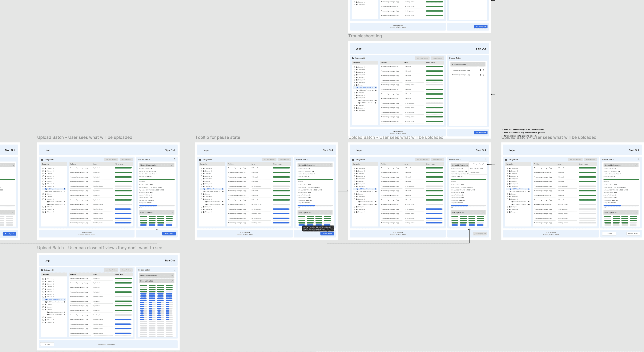
Task: Click 50% blue completion bar in Tooltip frame
Action: click(306, 206)
